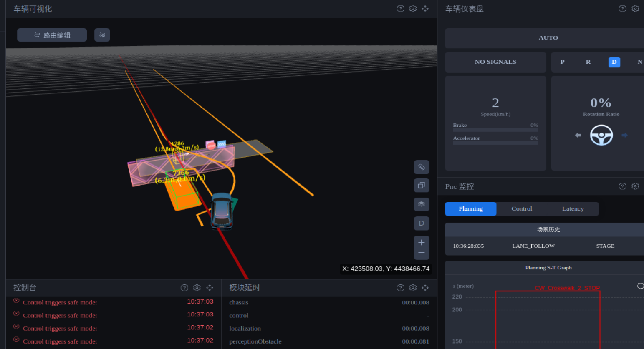
Task: Switch to the Control tab
Action: (522, 209)
